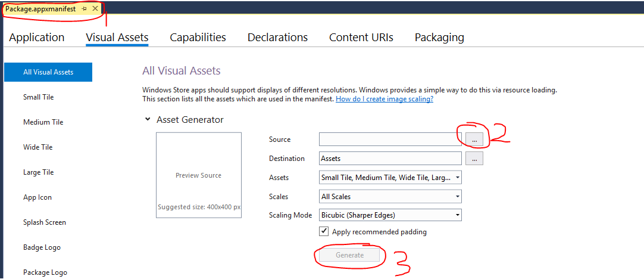Select Small Tile in sidebar
Viewport: 644px width, 279px height.
pos(39,97)
